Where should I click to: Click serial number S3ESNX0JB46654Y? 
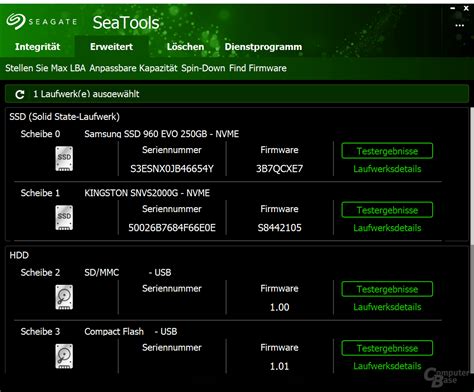(172, 169)
